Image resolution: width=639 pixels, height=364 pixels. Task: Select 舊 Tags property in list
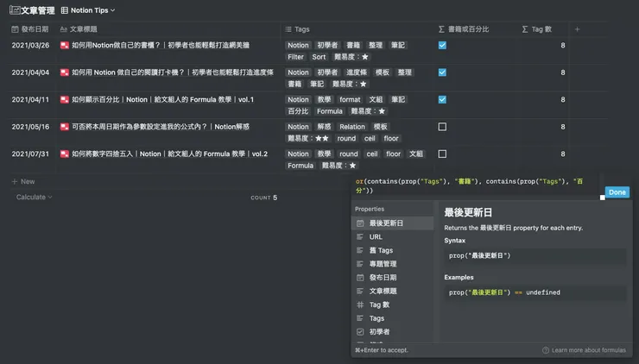392,250
